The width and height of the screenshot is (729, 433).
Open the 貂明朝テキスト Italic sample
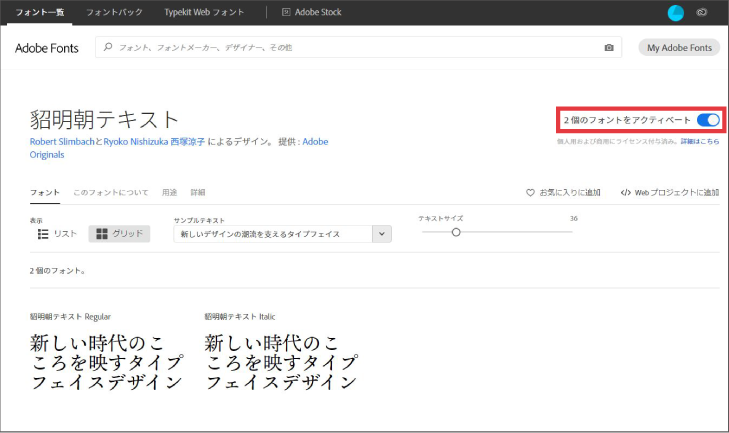(x=281, y=362)
